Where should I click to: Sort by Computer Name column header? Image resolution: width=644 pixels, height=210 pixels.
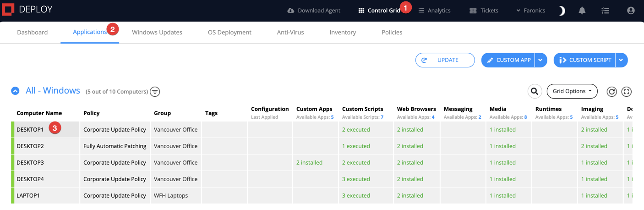tap(39, 113)
